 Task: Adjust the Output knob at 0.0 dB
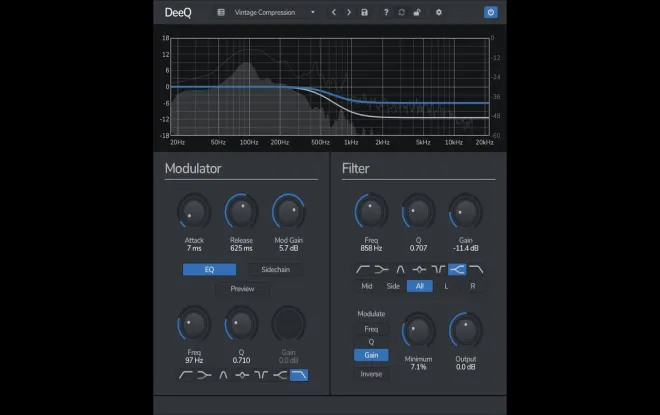tap(465, 330)
